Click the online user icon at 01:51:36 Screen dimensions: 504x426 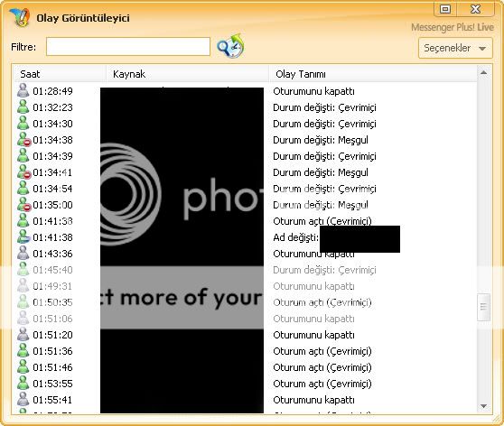pyautogui.click(x=23, y=350)
